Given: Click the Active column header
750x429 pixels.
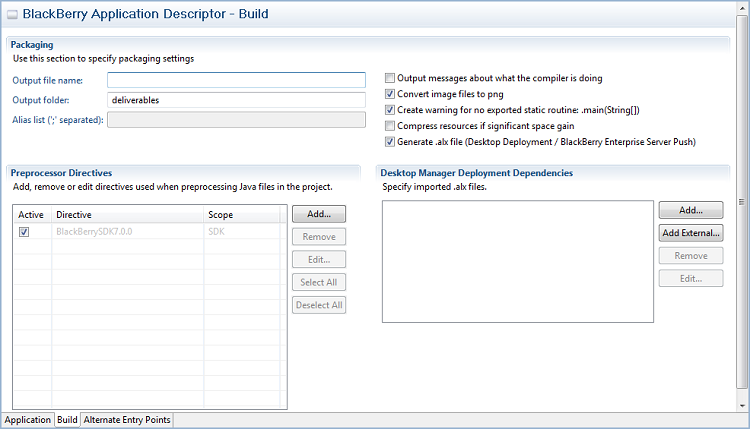Looking at the screenshot, I should point(32,215).
